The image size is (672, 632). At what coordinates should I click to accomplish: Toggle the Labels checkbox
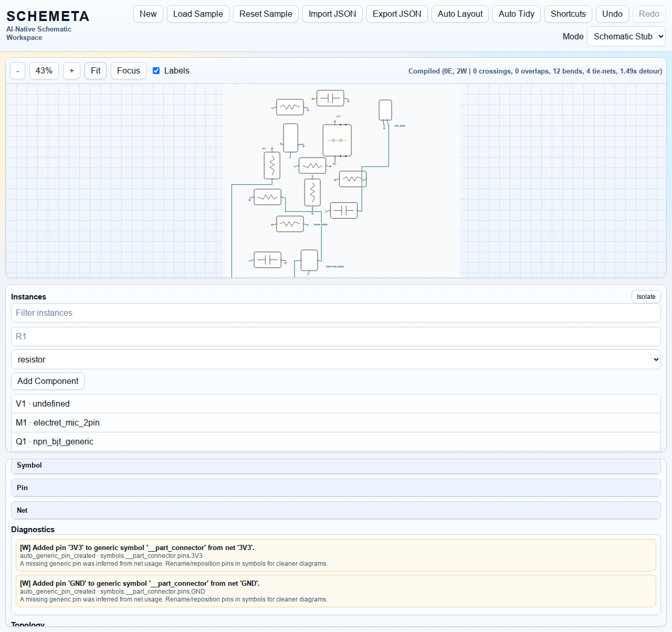click(x=156, y=71)
